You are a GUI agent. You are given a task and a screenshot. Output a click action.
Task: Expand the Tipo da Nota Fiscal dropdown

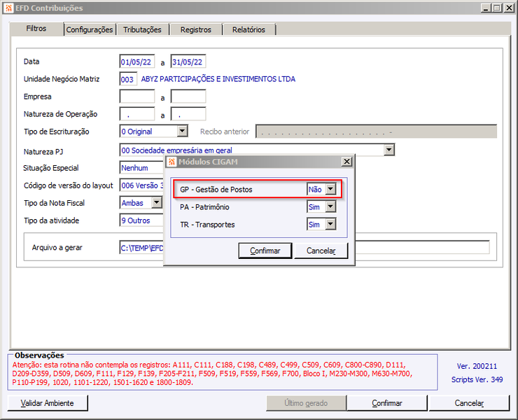(x=157, y=202)
